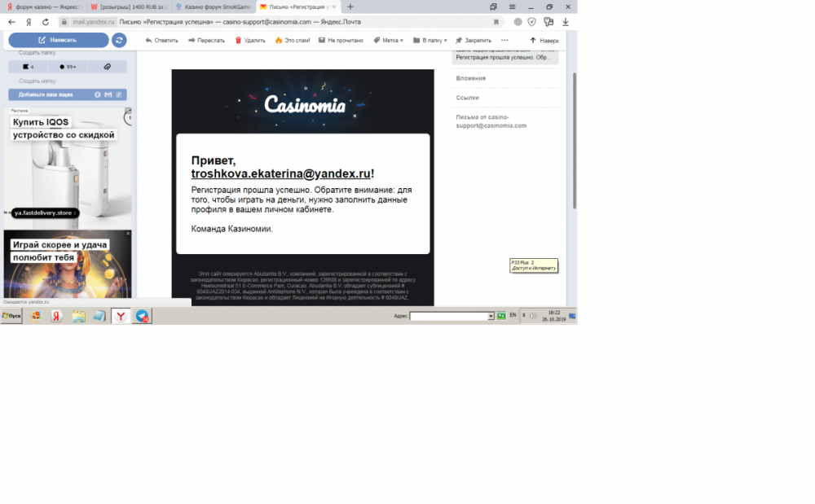Reload the current page
This screenshot has width=815, height=504.
(x=46, y=22)
